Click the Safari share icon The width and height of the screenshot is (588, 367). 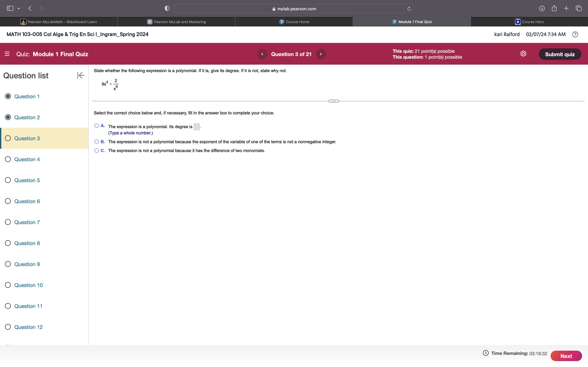pyautogui.click(x=554, y=9)
